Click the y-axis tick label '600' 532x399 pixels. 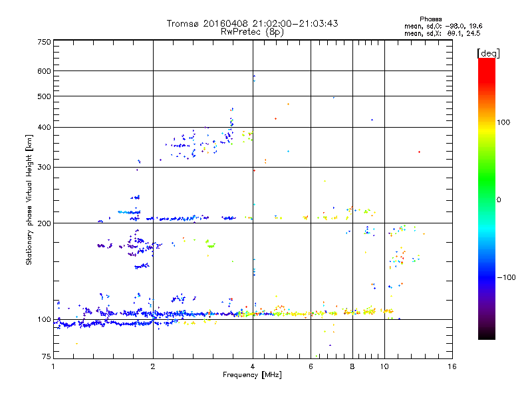pos(44,71)
